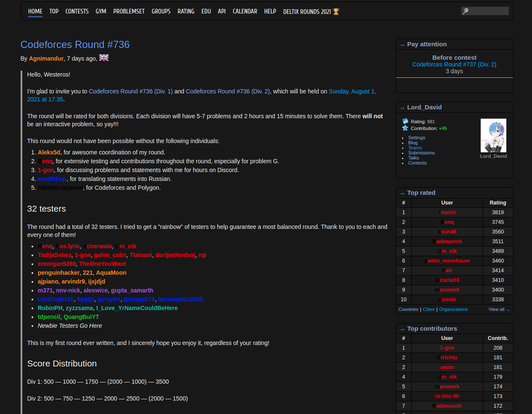
Task: Open the CALENDAR page
Action: coord(245,11)
